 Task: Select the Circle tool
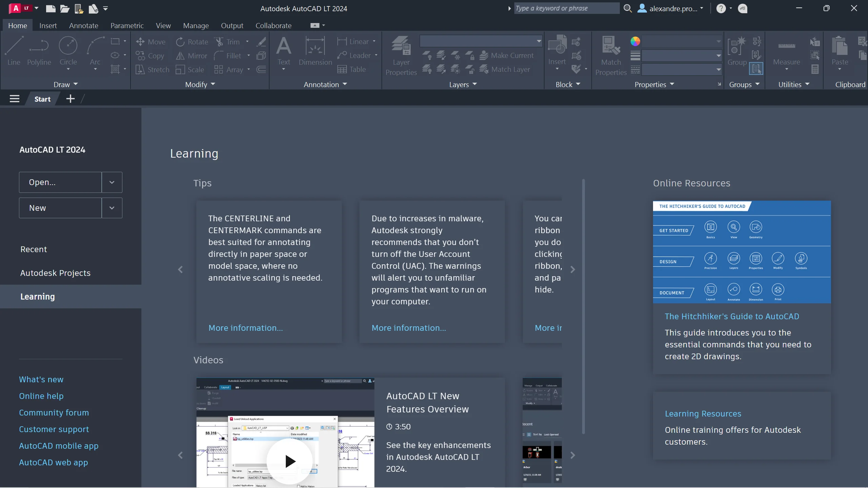pos(68,52)
